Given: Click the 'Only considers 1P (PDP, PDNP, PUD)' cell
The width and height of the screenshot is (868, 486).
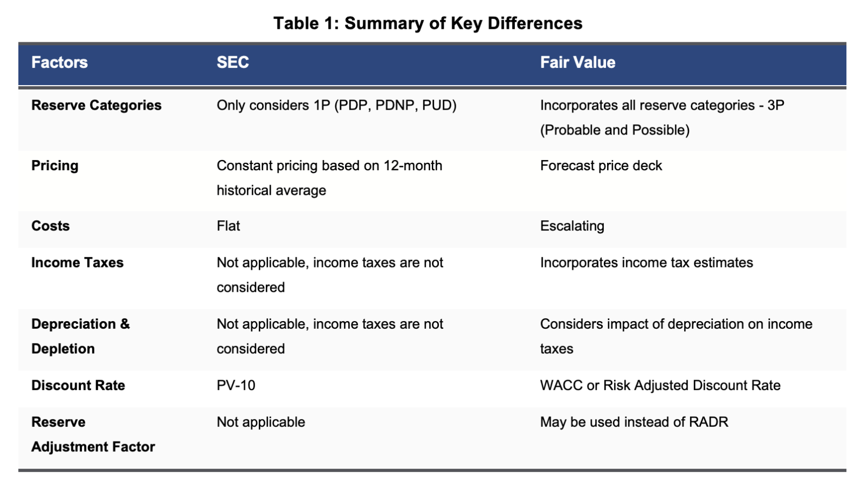Looking at the screenshot, I should 337,105.
